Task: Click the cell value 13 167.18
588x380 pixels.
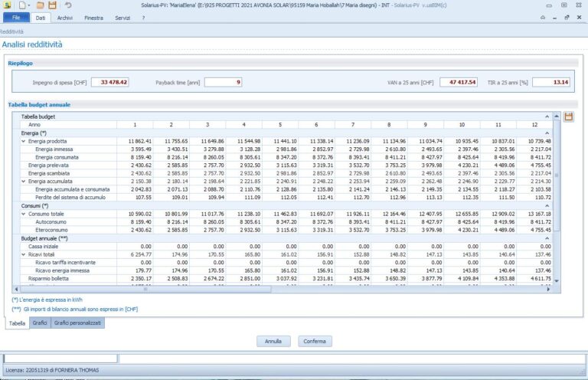Action: point(540,215)
